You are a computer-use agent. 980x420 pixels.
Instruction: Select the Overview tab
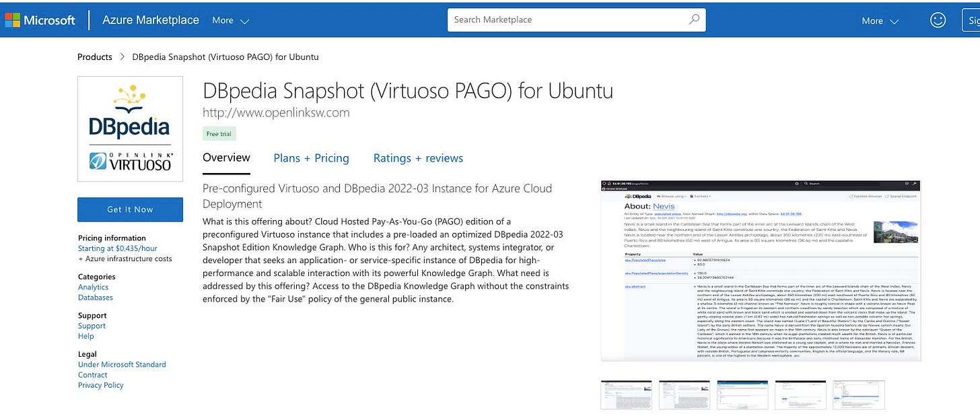point(226,158)
